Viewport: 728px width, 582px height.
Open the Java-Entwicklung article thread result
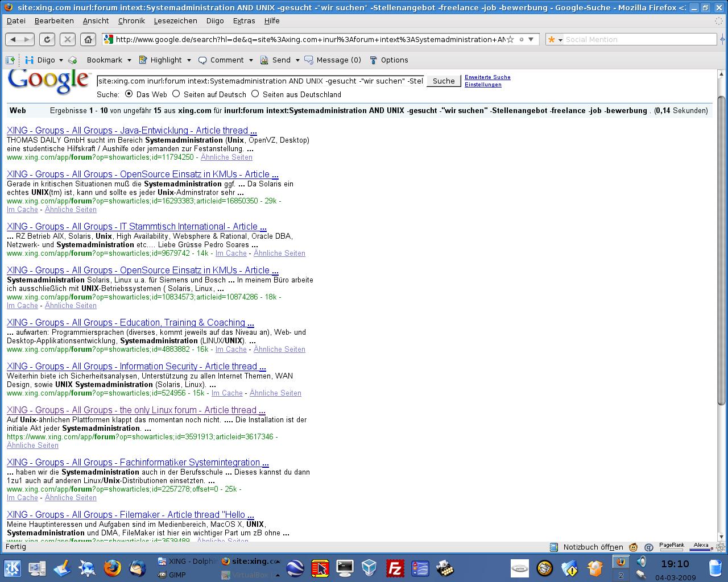coord(132,130)
